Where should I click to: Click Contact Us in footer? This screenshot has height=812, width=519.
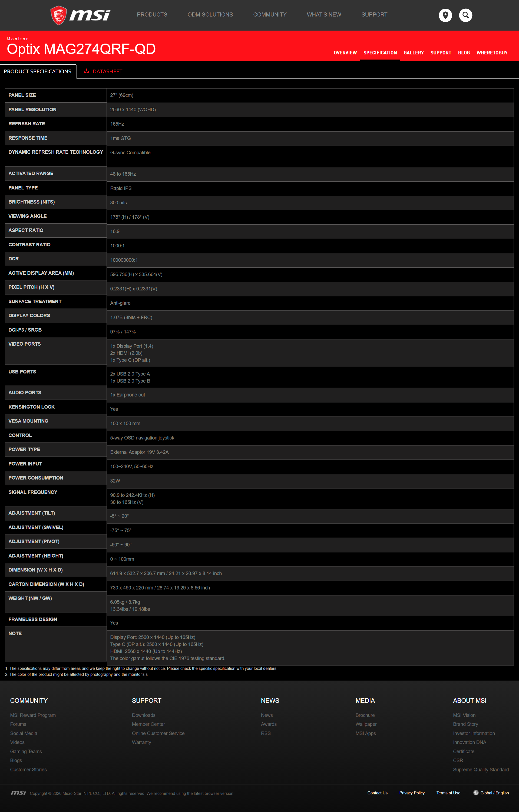(x=377, y=793)
